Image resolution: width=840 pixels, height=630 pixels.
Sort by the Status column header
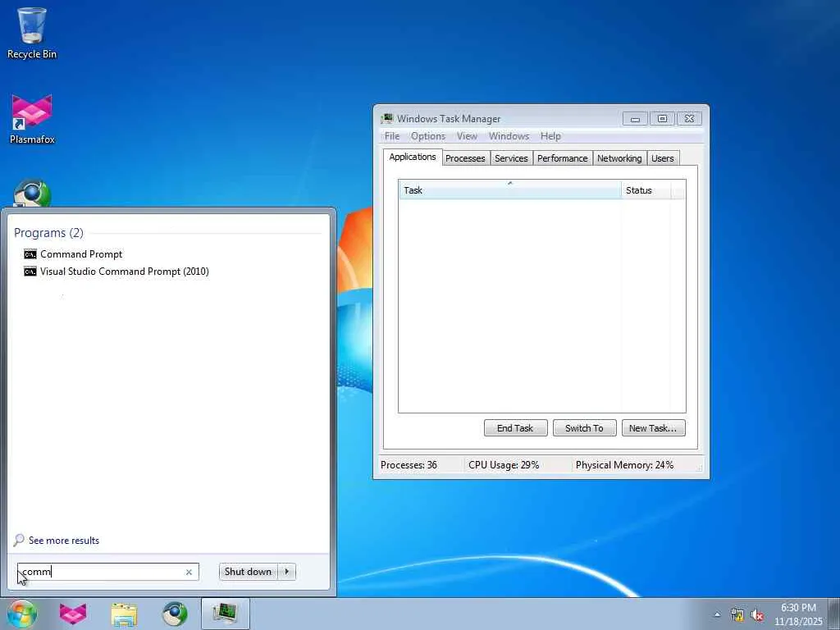(x=646, y=190)
